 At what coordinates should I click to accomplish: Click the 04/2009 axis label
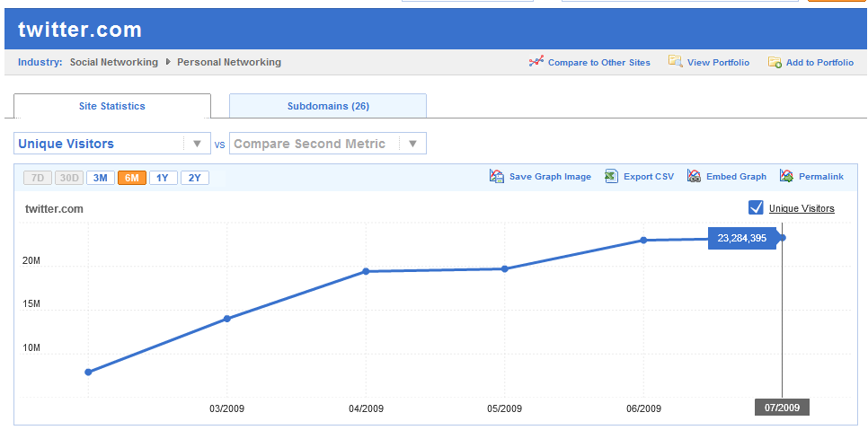(366, 408)
